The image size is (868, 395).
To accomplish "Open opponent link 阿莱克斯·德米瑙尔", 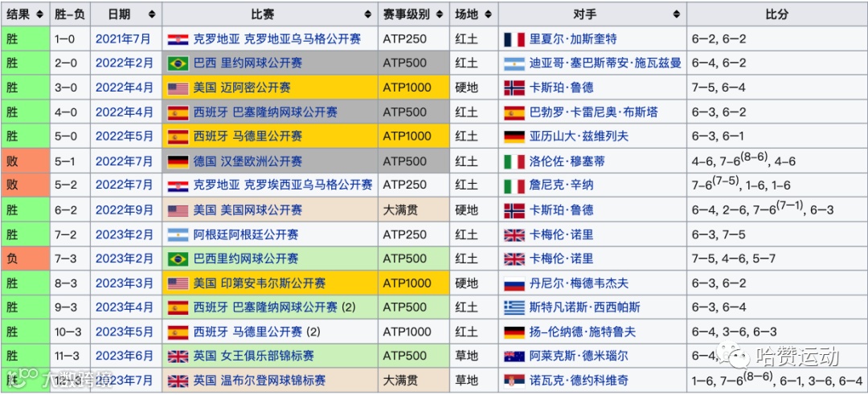I will click(x=579, y=356).
